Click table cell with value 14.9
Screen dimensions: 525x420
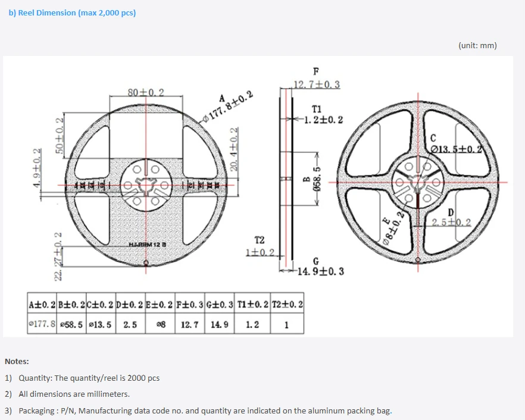219,324
